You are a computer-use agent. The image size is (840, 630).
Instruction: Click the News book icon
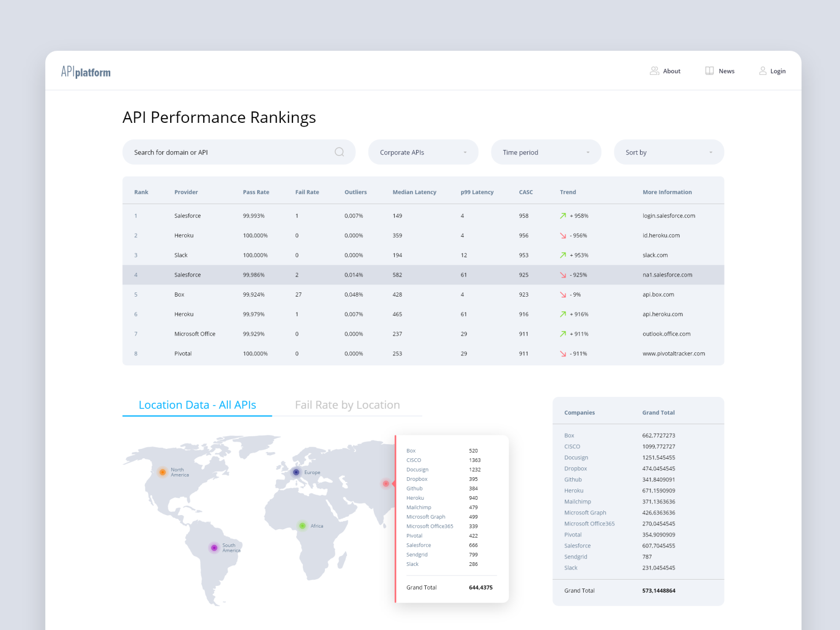tap(709, 71)
